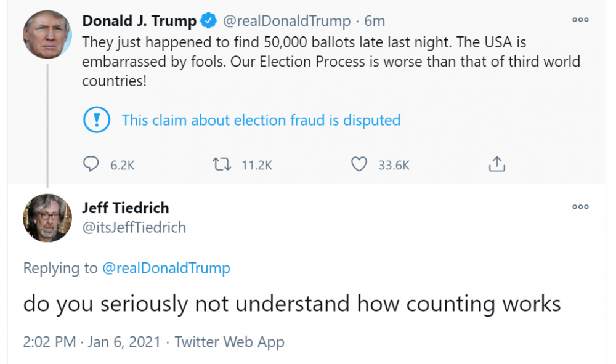Click the 2:02 PM Jan 6, 2021 timestamp
Viewport: 616px width, 364px height.
92,342
